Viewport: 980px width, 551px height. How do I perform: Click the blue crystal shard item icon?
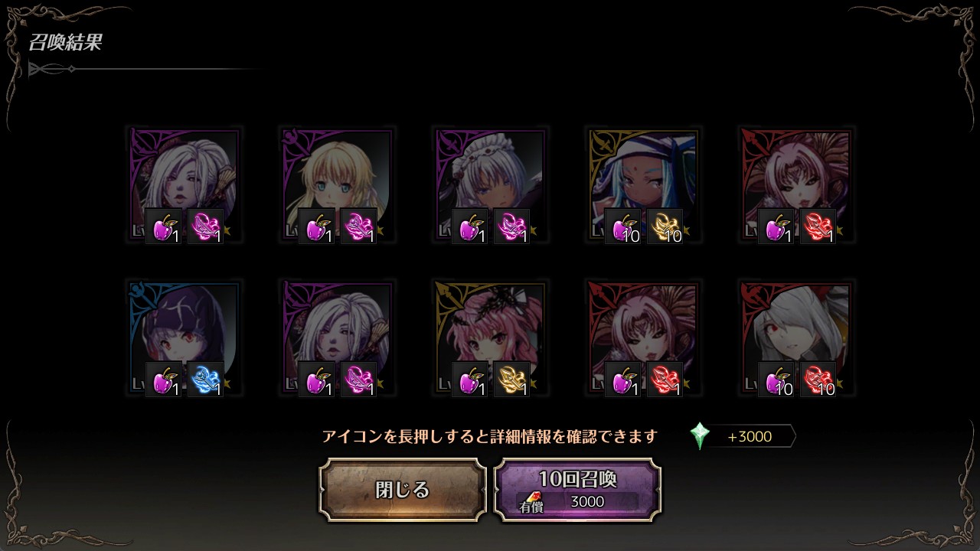click(x=206, y=380)
